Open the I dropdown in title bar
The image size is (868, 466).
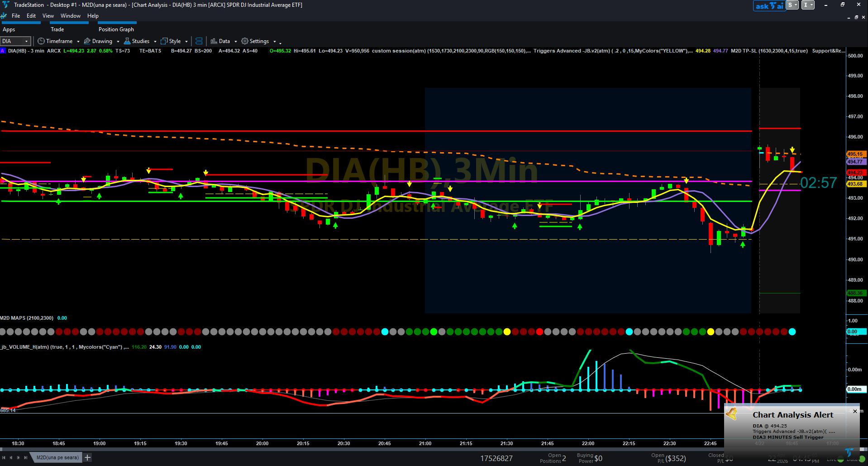(x=808, y=5)
